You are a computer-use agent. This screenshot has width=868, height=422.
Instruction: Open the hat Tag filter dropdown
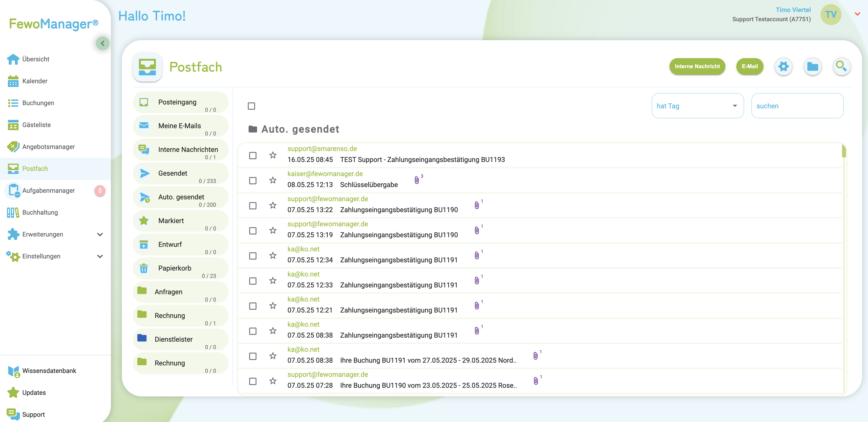pyautogui.click(x=698, y=106)
